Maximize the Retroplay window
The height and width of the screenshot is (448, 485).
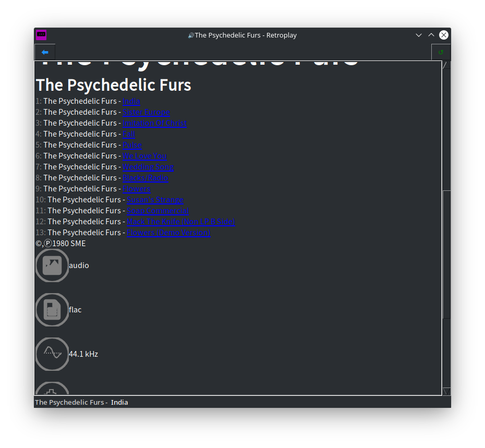tap(431, 35)
